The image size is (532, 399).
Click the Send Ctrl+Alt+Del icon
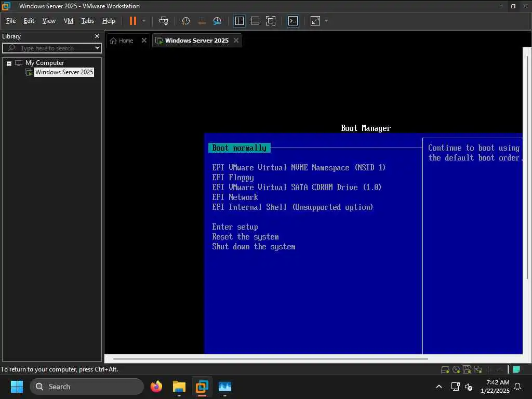coord(164,21)
